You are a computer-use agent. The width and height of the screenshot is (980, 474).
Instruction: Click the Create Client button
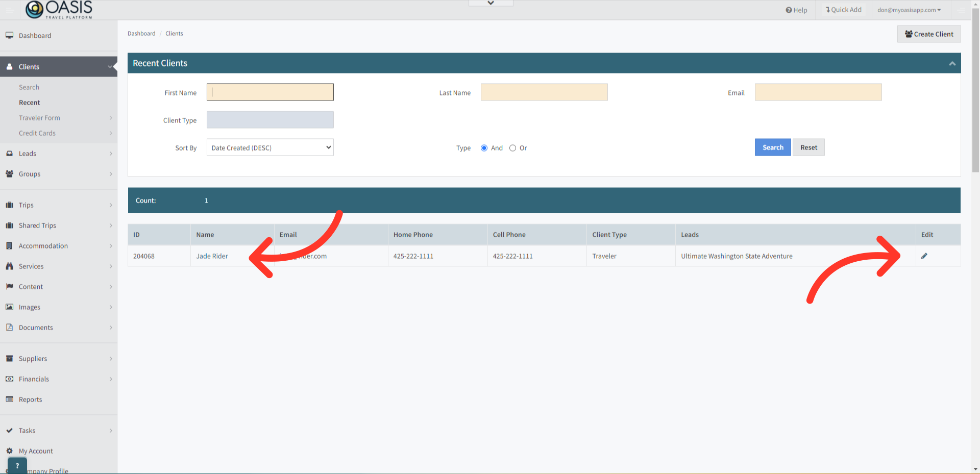[x=928, y=34]
